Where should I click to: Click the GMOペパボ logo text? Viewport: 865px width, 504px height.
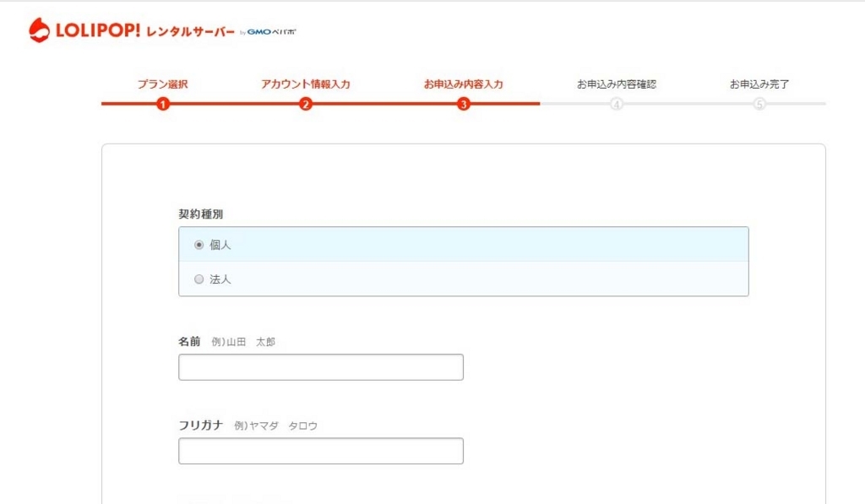coord(271,32)
